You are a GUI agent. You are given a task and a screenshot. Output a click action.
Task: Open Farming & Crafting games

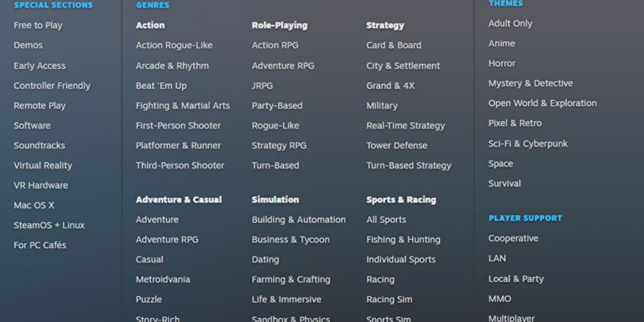(x=291, y=279)
